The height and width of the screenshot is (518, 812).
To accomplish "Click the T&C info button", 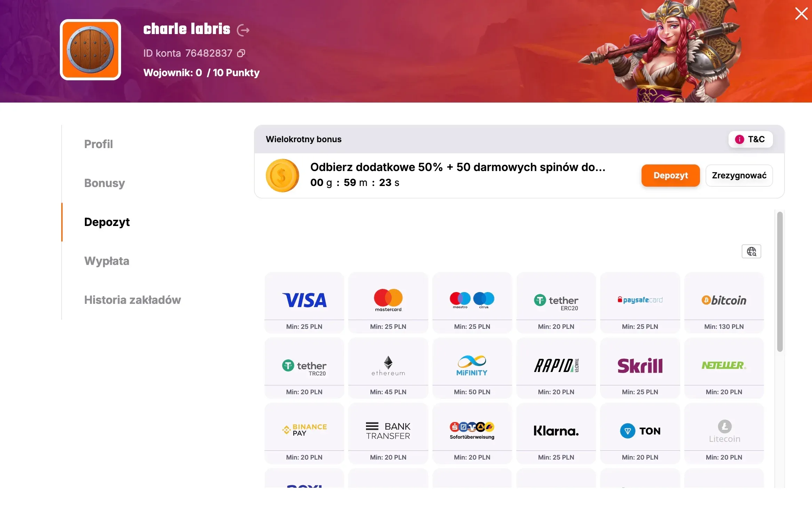I will pos(750,139).
